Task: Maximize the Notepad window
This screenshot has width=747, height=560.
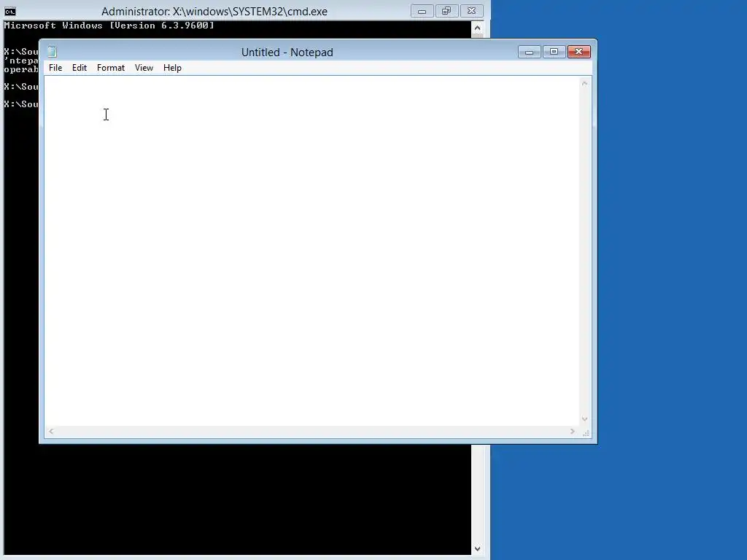Action: pyautogui.click(x=554, y=52)
